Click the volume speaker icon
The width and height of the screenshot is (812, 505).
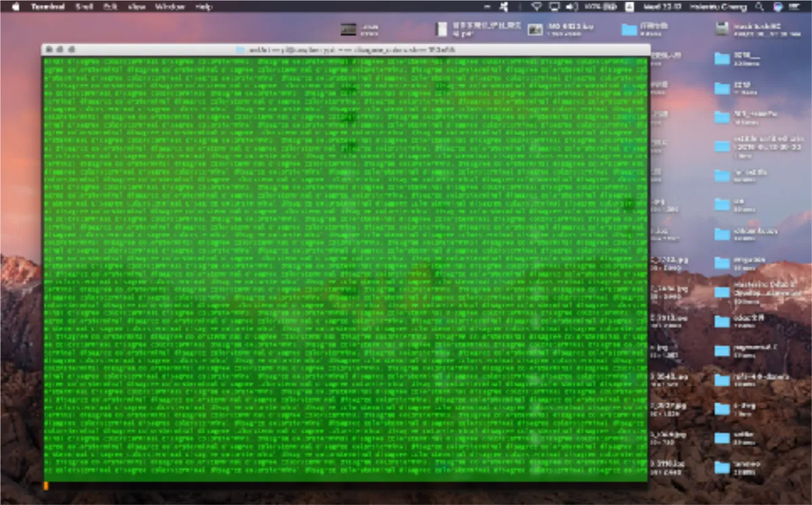[x=572, y=7]
